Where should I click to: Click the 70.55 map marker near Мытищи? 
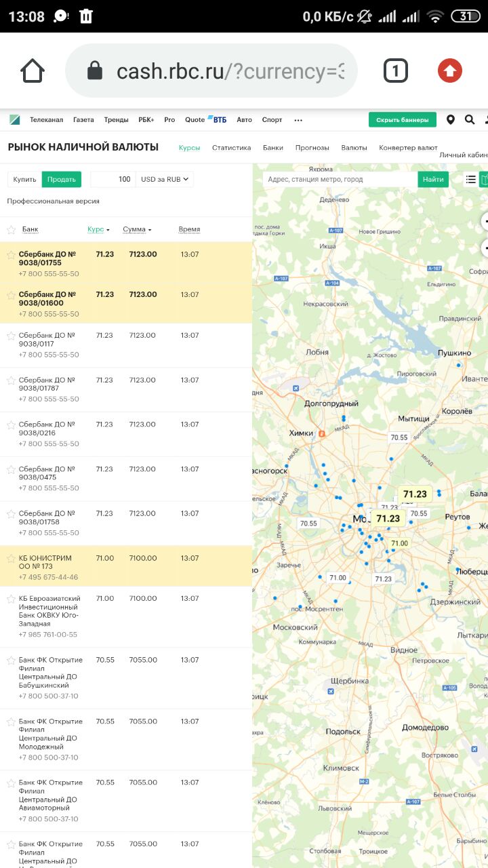click(x=399, y=437)
